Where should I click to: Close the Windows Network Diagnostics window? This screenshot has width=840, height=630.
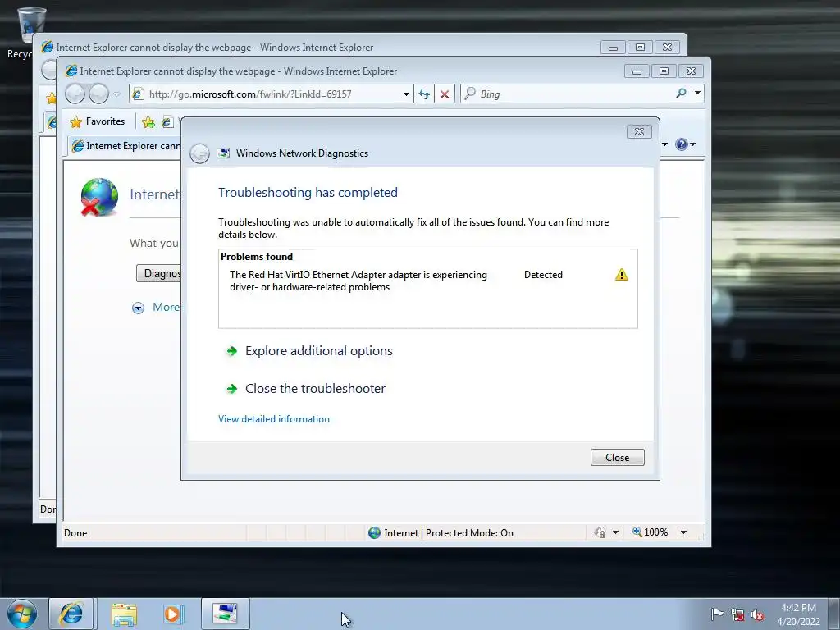coord(639,132)
